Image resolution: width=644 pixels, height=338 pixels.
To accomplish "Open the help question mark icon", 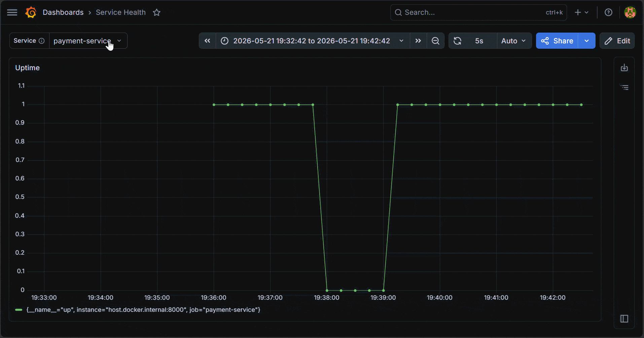I will tap(608, 12).
